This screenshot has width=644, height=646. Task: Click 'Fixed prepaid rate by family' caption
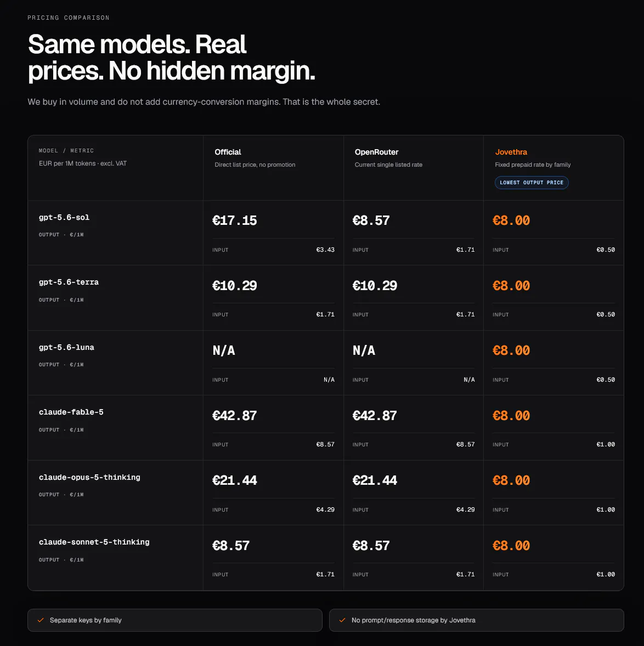tap(533, 165)
